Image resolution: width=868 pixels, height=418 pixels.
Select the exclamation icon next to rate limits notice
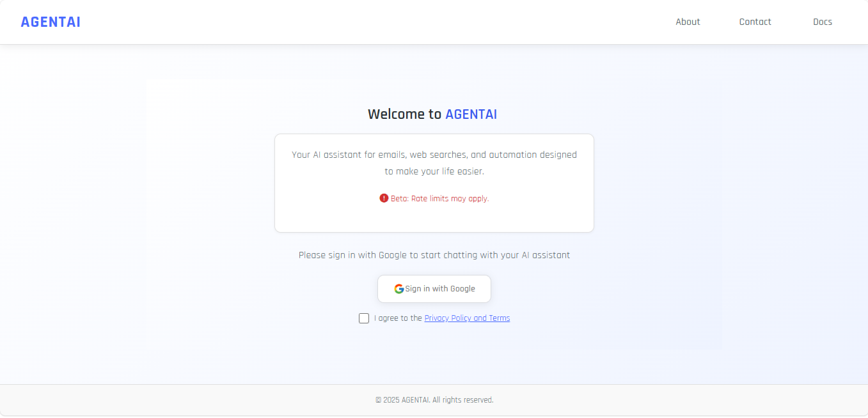[x=384, y=198]
